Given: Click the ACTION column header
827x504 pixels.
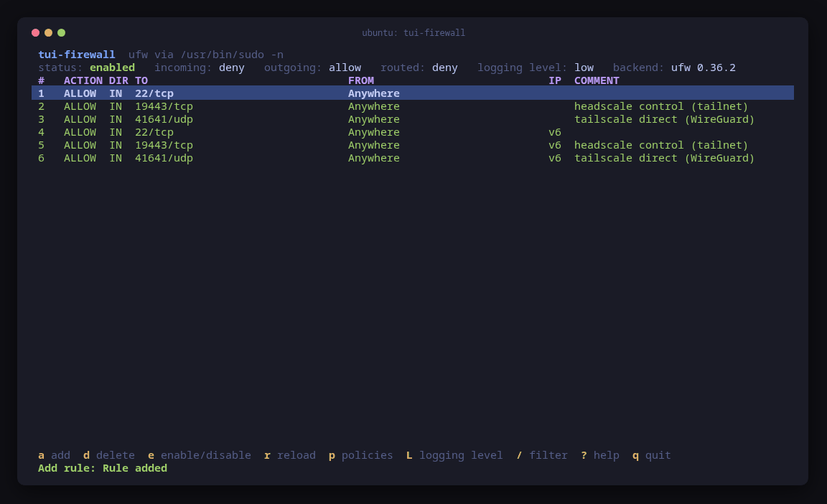Looking at the screenshot, I should click(x=83, y=80).
